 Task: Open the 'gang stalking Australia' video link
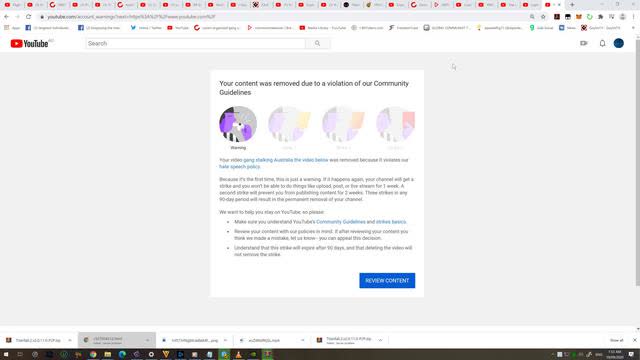[x=286, y=160]
